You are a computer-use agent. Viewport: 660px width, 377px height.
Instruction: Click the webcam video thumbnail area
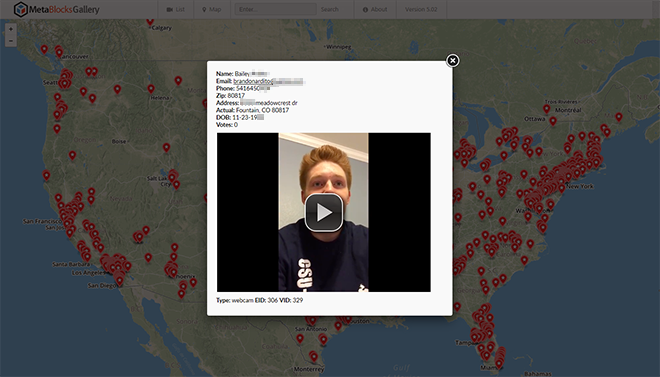tap(324, 212)
